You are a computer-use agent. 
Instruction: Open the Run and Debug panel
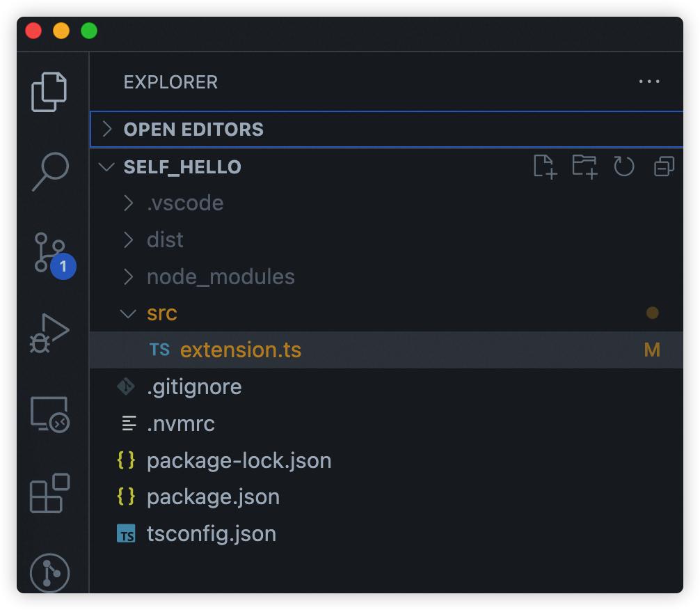pos(49,333)
